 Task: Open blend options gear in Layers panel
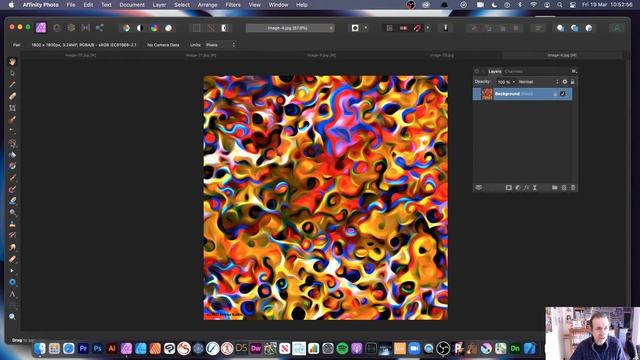coord(565,82)
